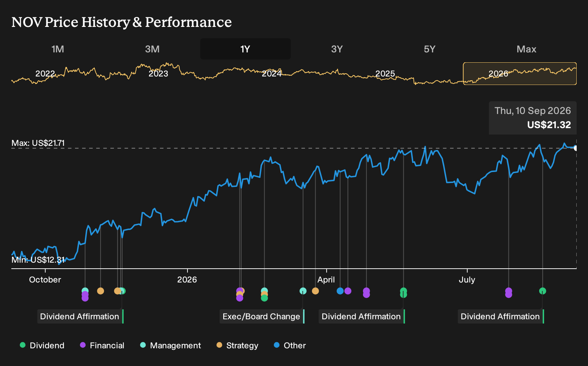Click the lone orange Strategy dot just before April
The image size is (588, 366).
(315, 291)
